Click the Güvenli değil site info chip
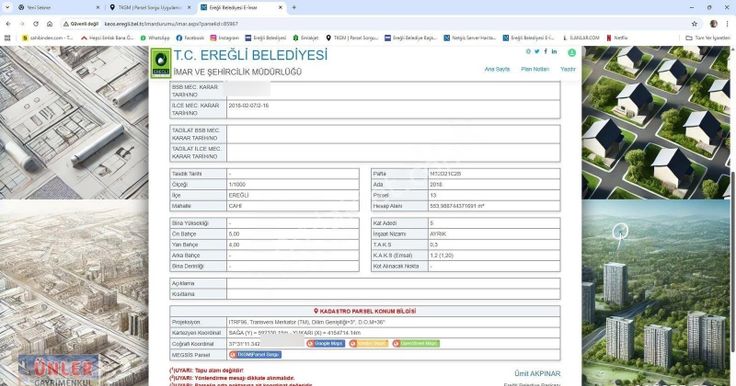This screenshot has width=736, height=386. [x=81, y=23]
